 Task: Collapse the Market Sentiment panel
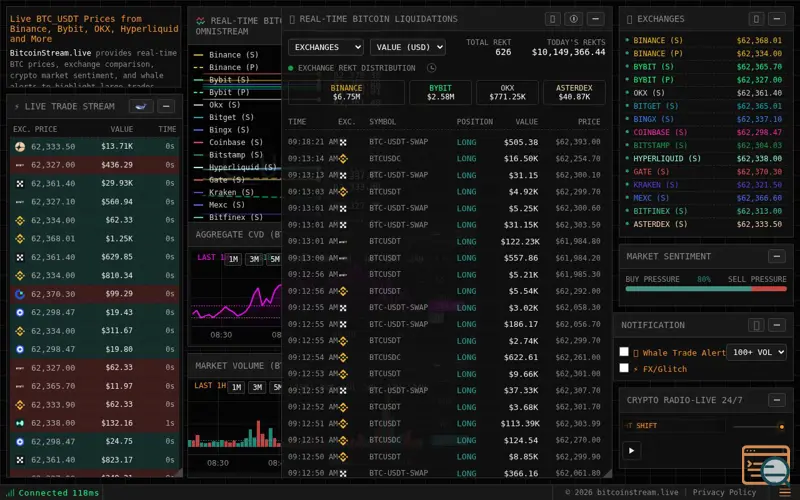[x=777, y=256]
